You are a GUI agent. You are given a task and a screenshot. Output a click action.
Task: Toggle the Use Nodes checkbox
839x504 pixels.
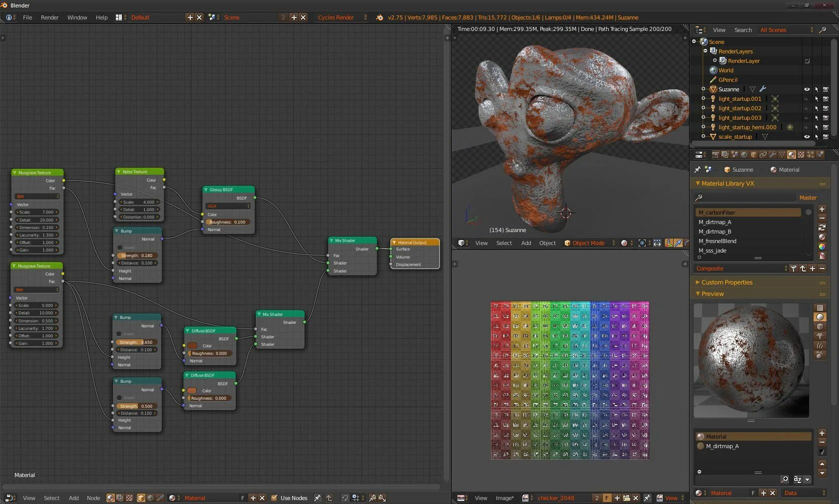click(x=274, y=498)
